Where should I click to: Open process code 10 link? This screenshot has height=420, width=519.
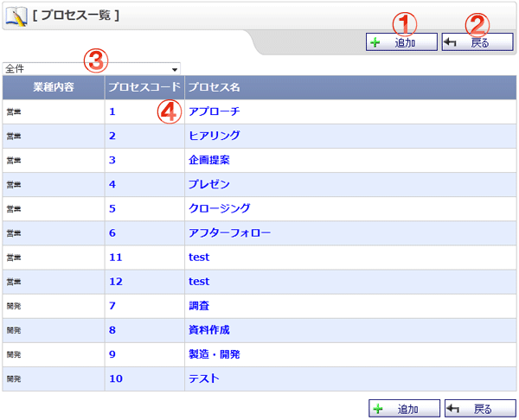116,379
